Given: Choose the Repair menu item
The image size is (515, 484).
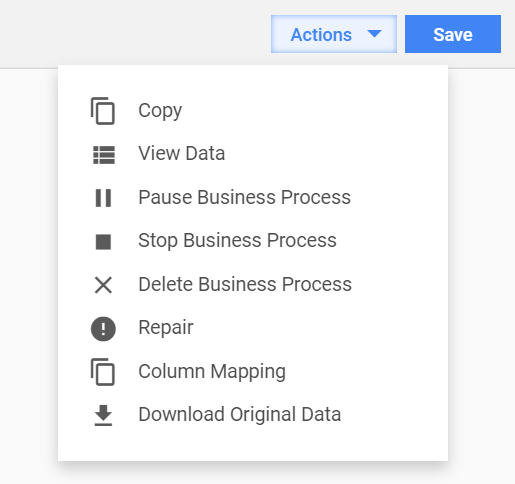Looking at the screenshot, I should [x=253, y=328].
